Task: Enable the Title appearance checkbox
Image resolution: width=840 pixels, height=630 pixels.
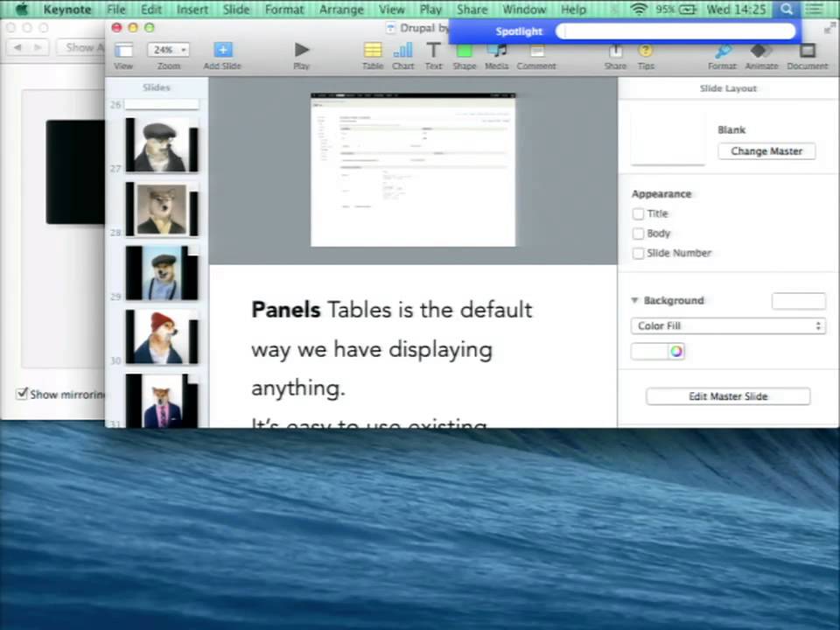Action: coord(638,213)
